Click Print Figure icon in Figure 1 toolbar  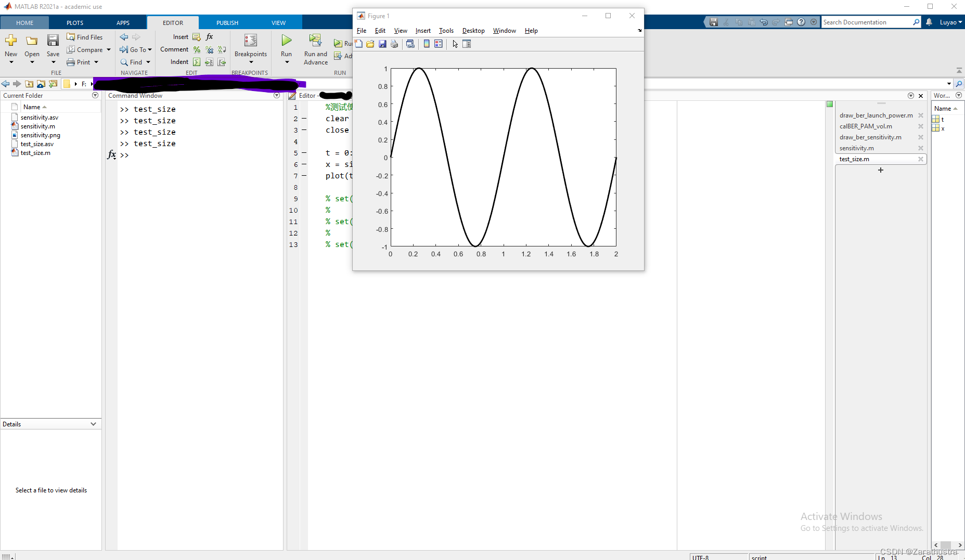[394, 44]
